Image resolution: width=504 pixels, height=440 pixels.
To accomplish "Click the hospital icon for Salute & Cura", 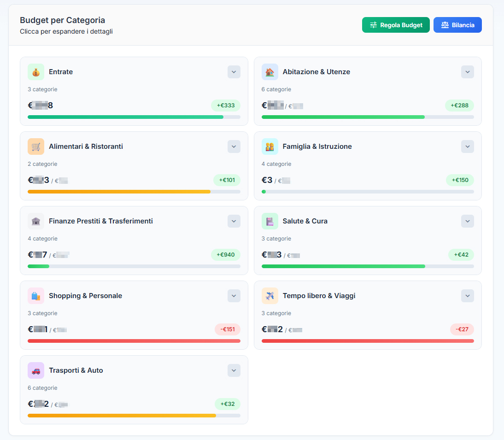I will pyautogui.click(x=270, y=221).
